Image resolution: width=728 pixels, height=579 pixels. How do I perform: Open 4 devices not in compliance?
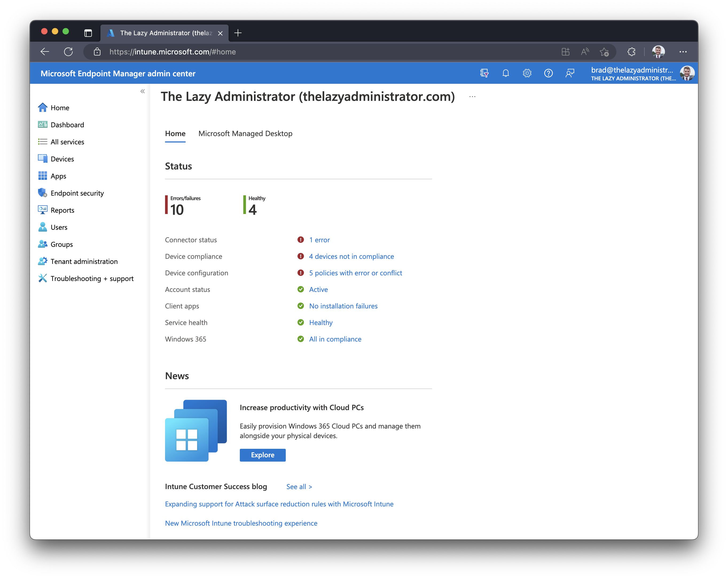[x=351, y=256]
